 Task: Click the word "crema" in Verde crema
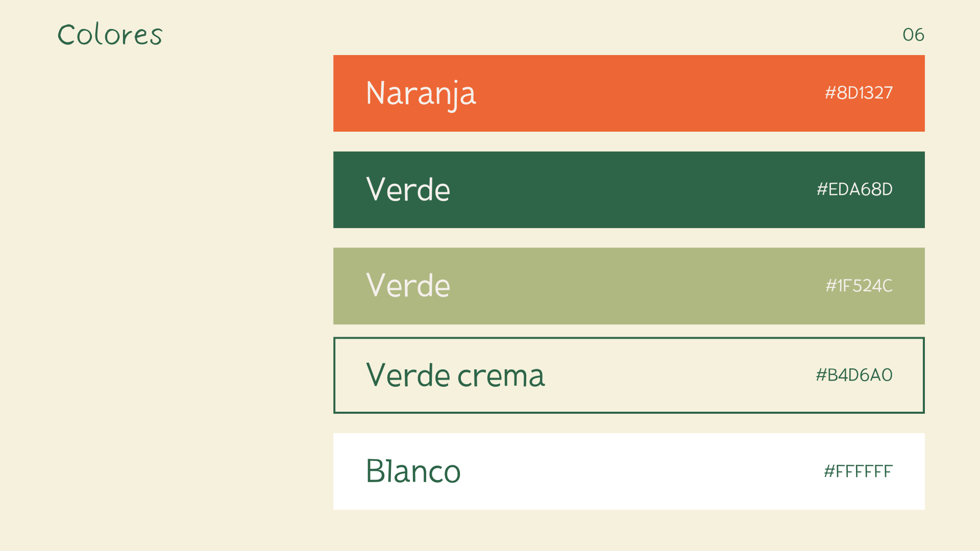pyautogui.click(x=501, y=377)
